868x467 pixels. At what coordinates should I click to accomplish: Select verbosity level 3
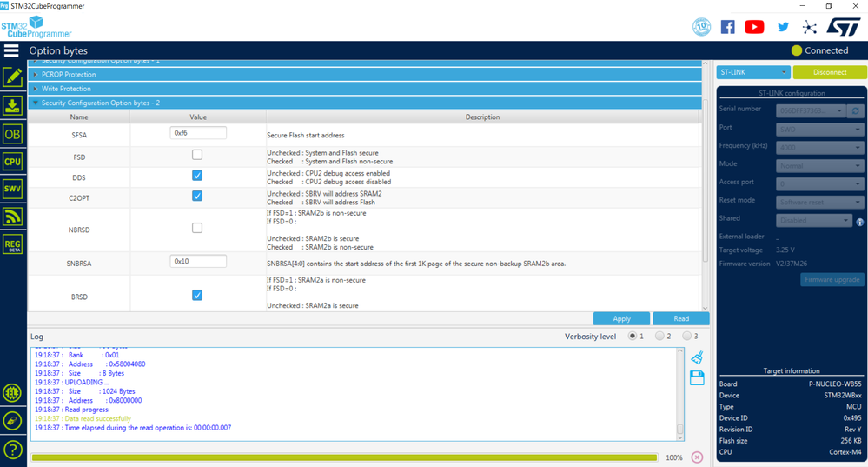pos(686,336)
